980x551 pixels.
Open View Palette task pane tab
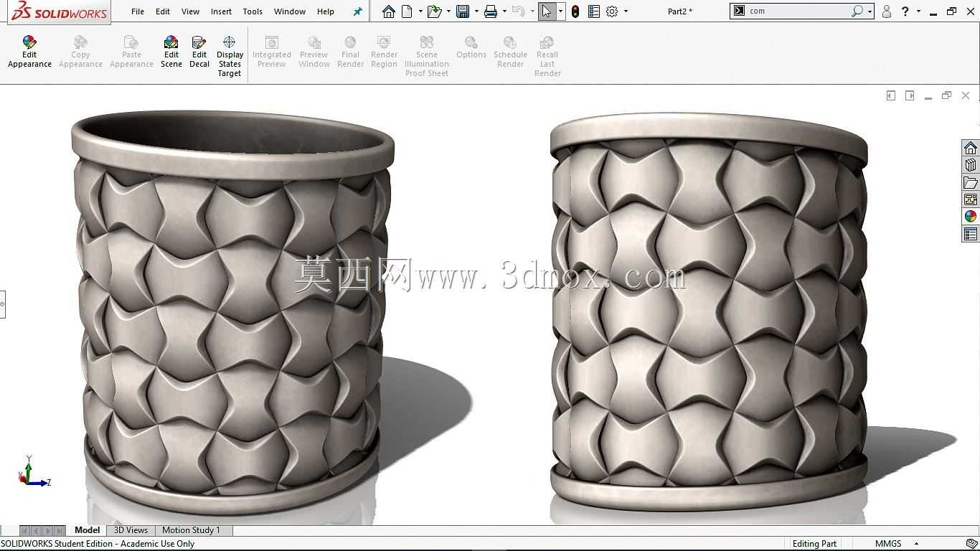pyautogui.click(x=971, y=199)
